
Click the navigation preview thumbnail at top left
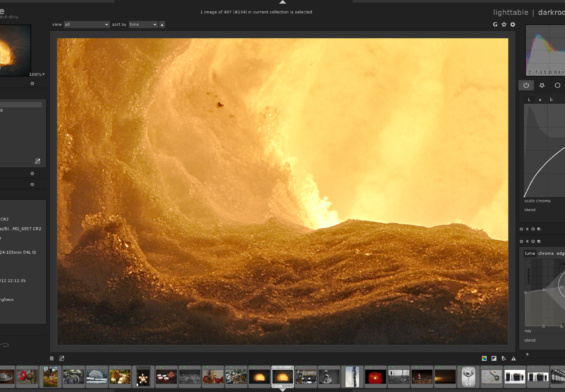click(15, 50)
